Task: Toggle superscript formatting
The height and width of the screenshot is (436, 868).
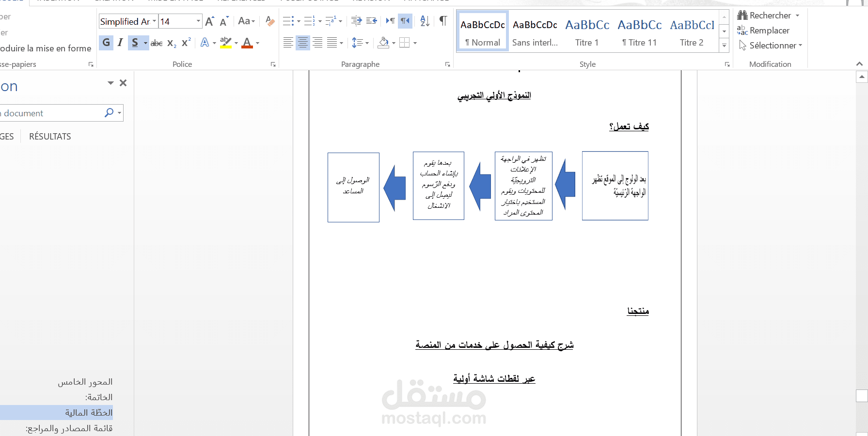Action: [186, 43]
